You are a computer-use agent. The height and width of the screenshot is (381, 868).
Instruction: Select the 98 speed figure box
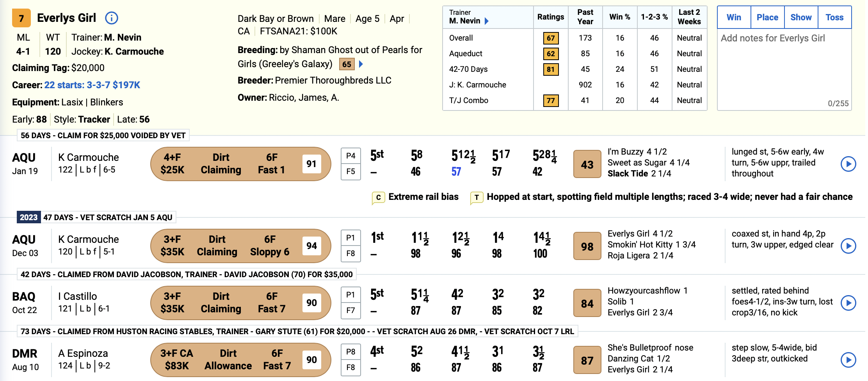587,246
